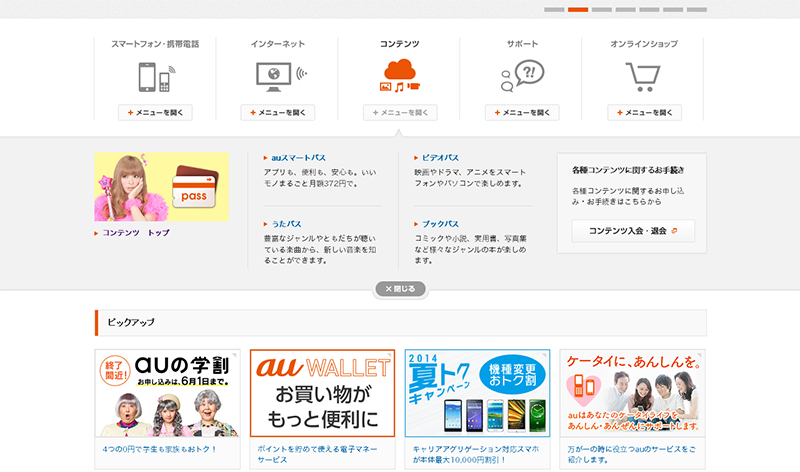Screen dimensions: 800x472
Task: Select the active orange carousel indicator
Action: coord(578,10)
